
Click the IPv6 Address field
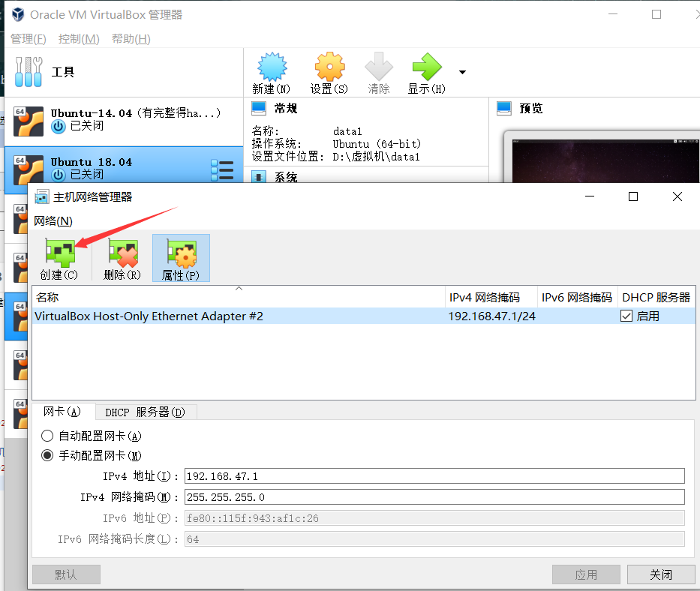pyautogui.click(x=434, y=517)
